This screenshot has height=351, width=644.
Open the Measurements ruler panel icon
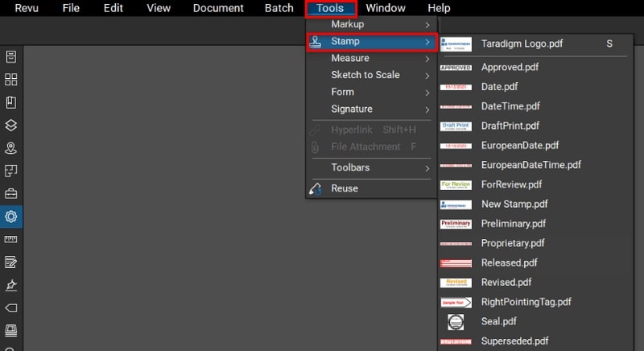pyautogui.click(x=11, y=239)
